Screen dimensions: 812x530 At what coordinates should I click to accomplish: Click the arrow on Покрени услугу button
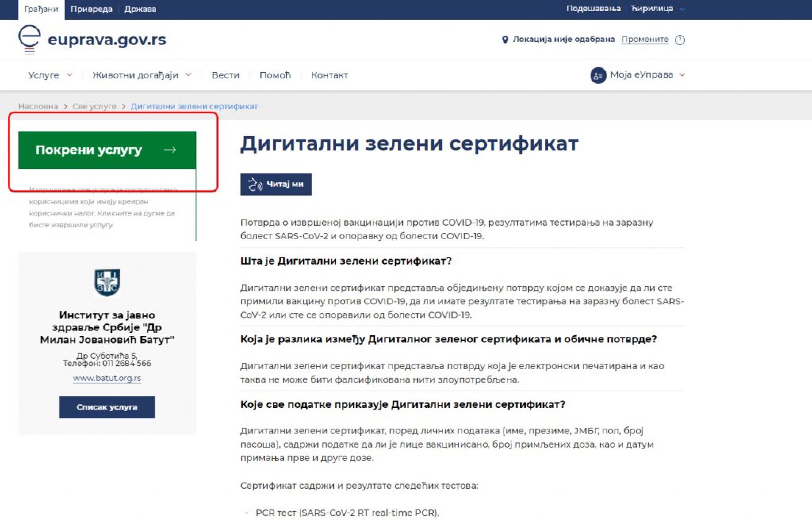click(x=170, y=150)
